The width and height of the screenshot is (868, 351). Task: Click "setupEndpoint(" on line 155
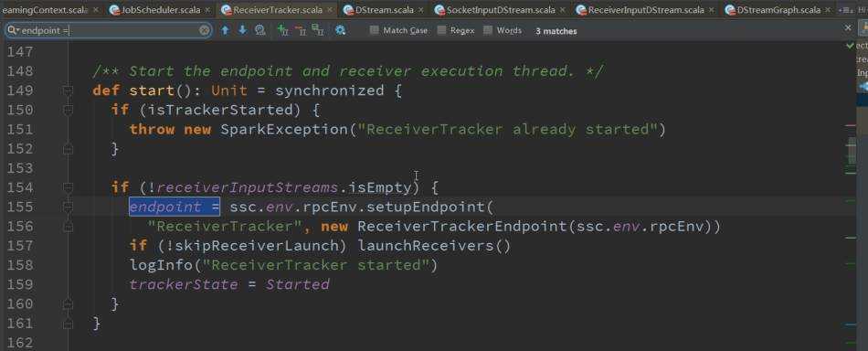point(429,207)
